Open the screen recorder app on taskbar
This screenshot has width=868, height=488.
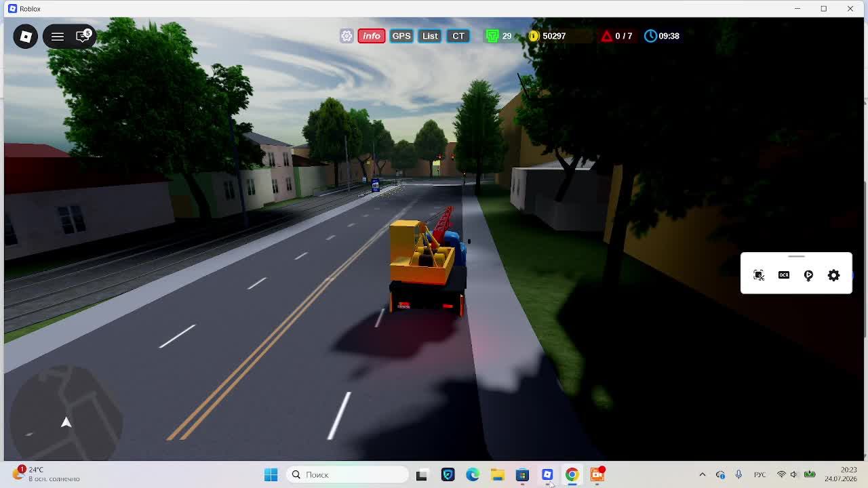[597, 474]
